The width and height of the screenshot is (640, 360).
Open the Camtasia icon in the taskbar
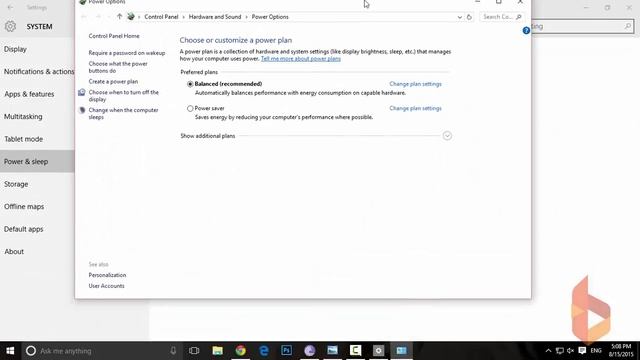pos(356,351)
